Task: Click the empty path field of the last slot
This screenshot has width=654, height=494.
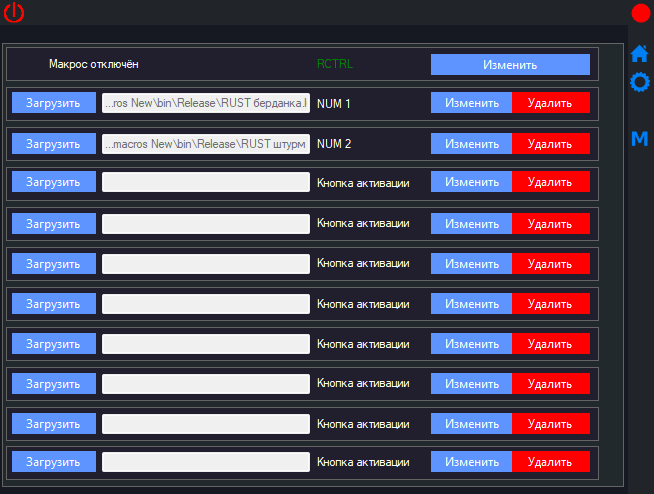Action: (x=206, y=462)
